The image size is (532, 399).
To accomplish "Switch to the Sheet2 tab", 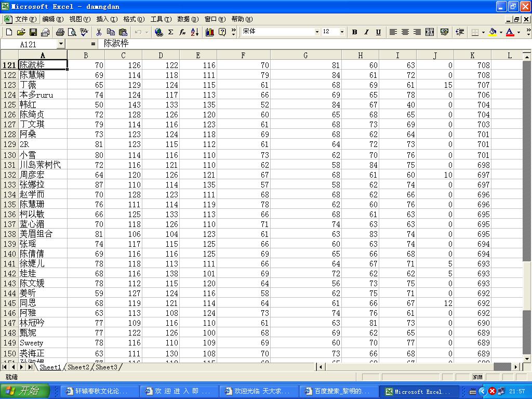I will (78, 367).
